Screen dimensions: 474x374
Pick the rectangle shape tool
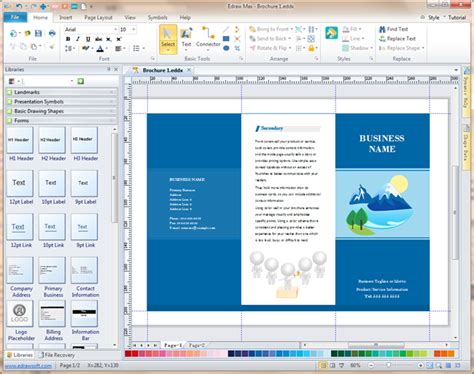[x=226, y=39]
